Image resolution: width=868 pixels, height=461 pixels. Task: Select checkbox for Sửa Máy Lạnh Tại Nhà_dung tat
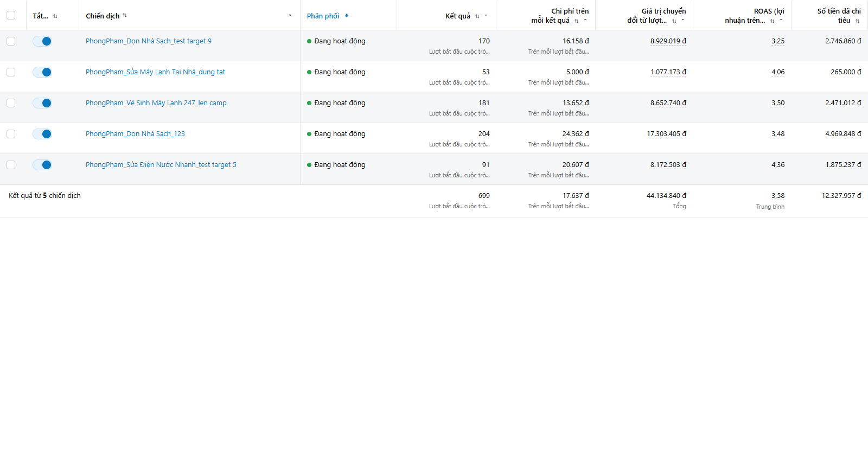(11, 72)
